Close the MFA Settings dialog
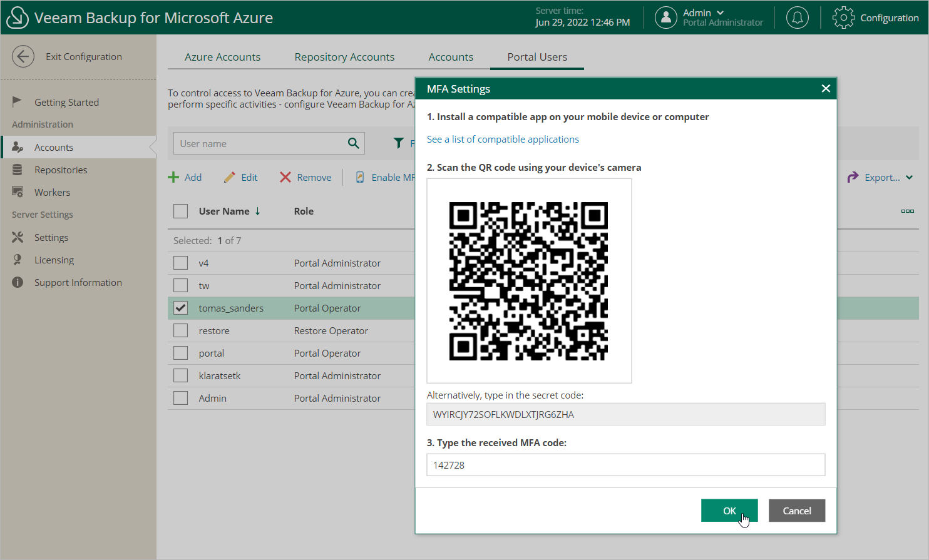This screenshot has width=929, height=560. pyautogui.click(x=826, y=88)
